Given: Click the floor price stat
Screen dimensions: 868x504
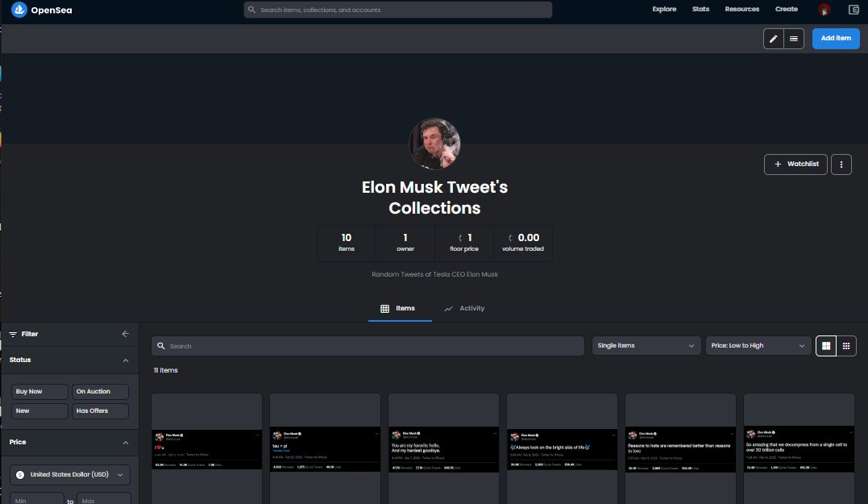Looking at the screenshot, I should coord(464,244).
